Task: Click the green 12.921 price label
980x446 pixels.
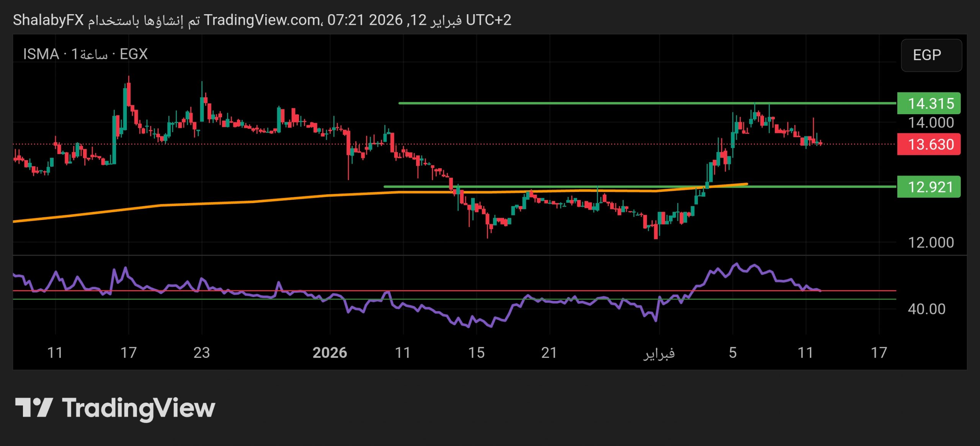Action: [x=928, y=187]
